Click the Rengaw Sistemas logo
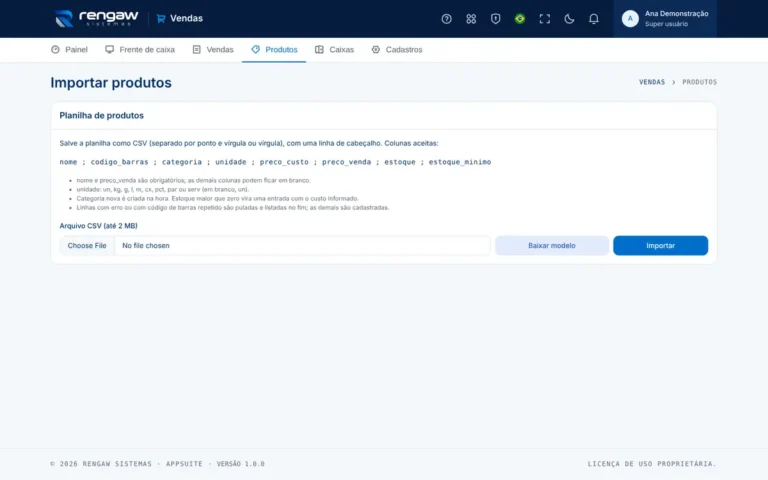This screenshot has height=480, width=768. click(96, 18)
